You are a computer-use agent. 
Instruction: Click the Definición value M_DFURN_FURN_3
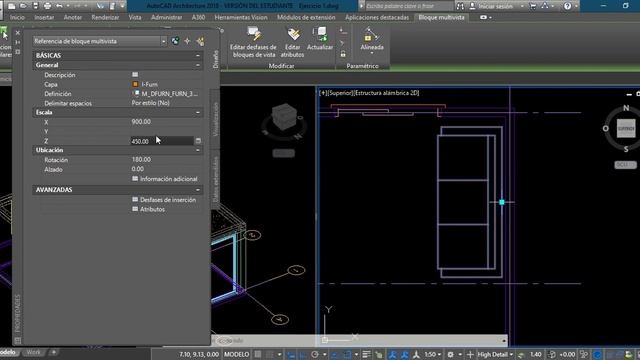coord(169,94)
